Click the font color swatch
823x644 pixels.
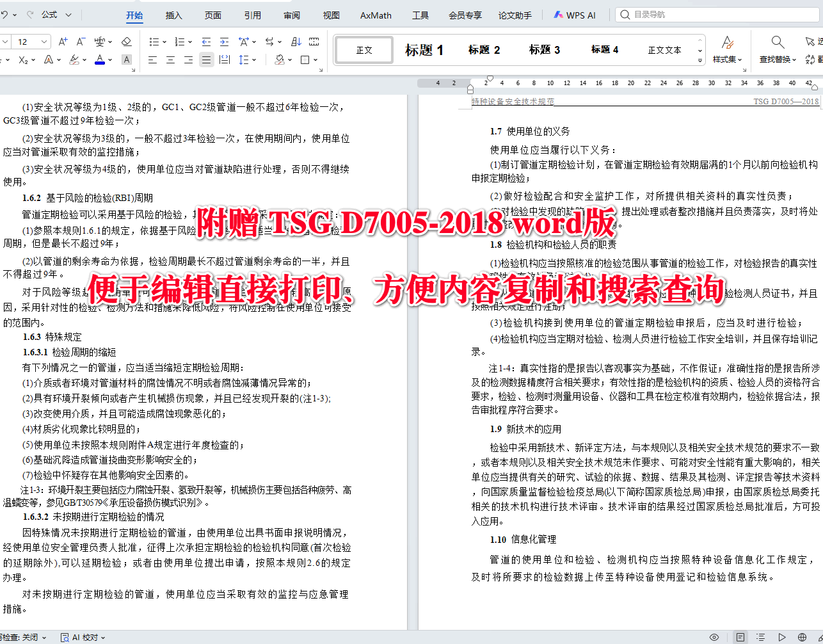pyautogui.click(x=100, y=60)
